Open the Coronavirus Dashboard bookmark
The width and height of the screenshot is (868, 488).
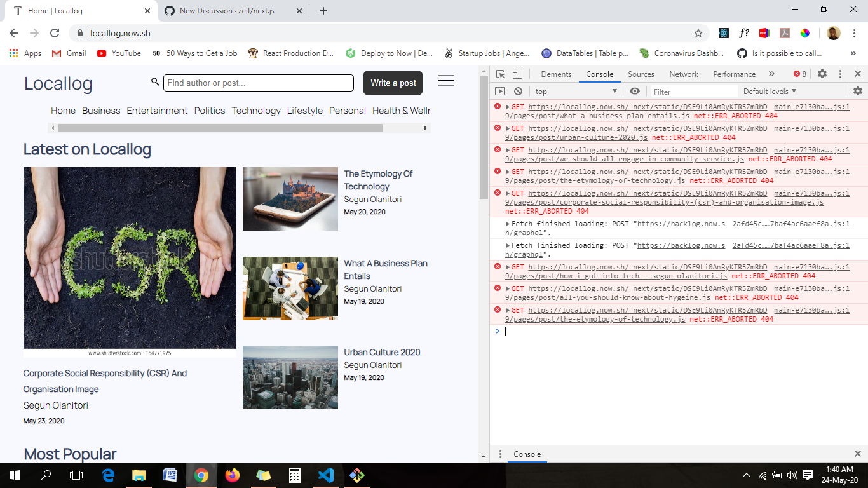[x=682, y=53]
